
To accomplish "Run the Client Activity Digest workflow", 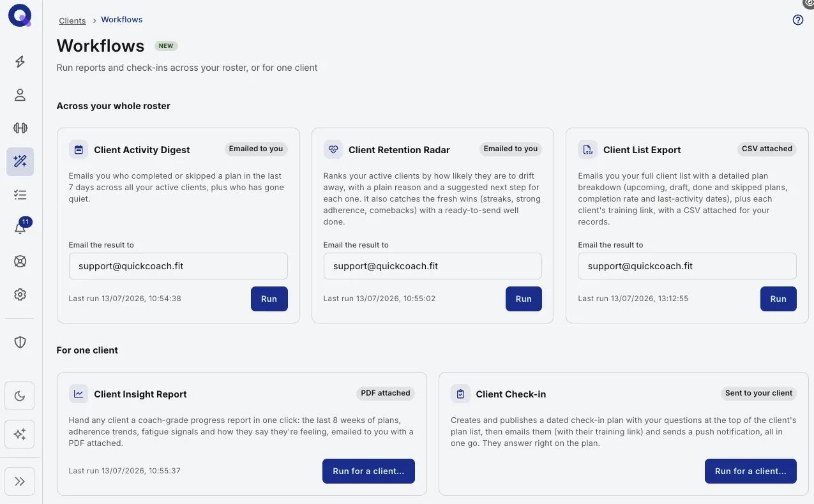I will point(269,299).
